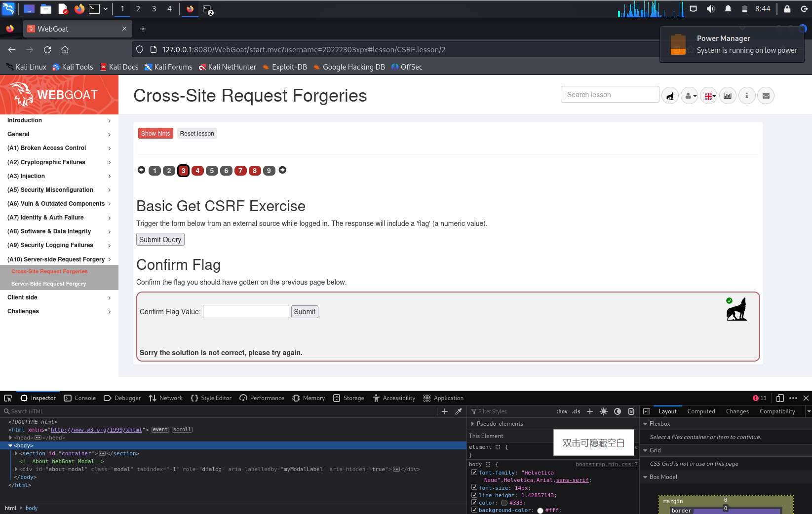Viewport: 812px width, 514px height.
Task: Click the eyedropper color picker icon
Action: (x=459, y=411)
